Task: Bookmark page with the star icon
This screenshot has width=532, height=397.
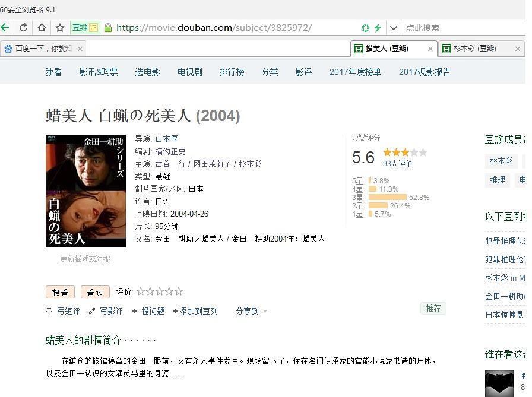Action: (x=59, y=27)
